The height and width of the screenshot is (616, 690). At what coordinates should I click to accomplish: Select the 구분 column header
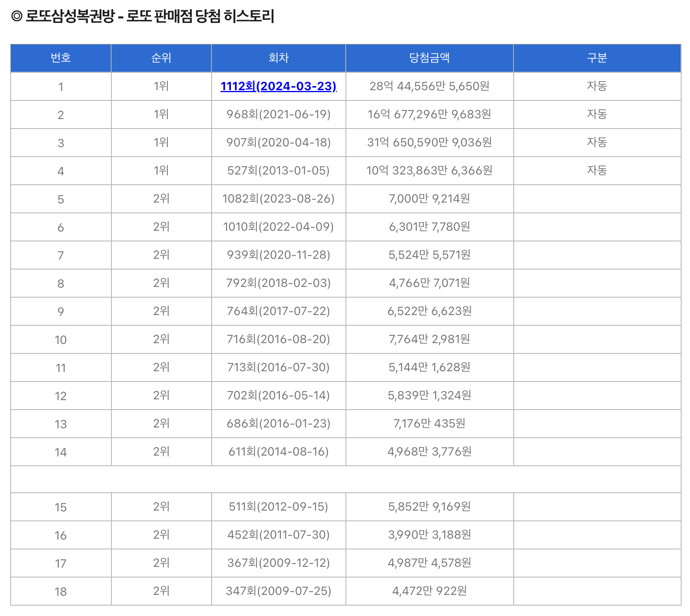[597, 58]
